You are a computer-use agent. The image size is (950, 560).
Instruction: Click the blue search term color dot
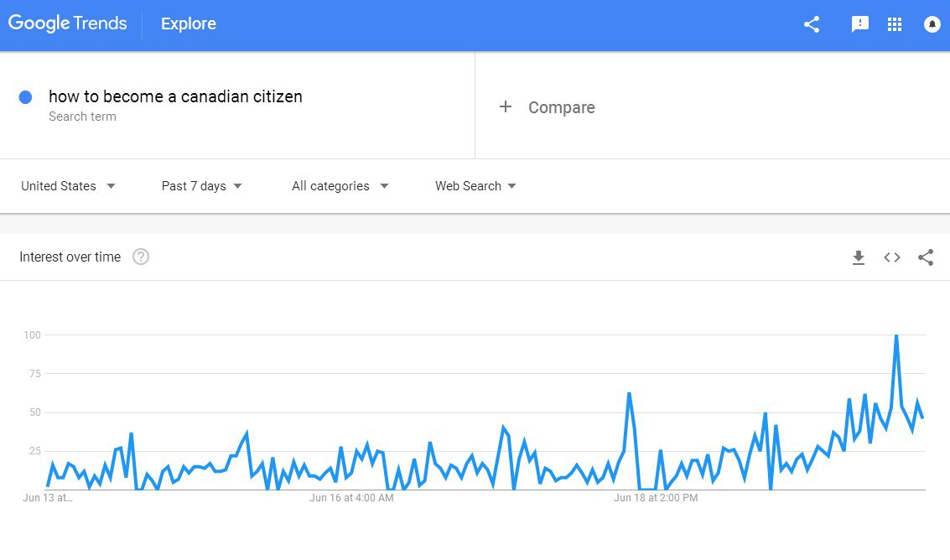tap(25, 97)
